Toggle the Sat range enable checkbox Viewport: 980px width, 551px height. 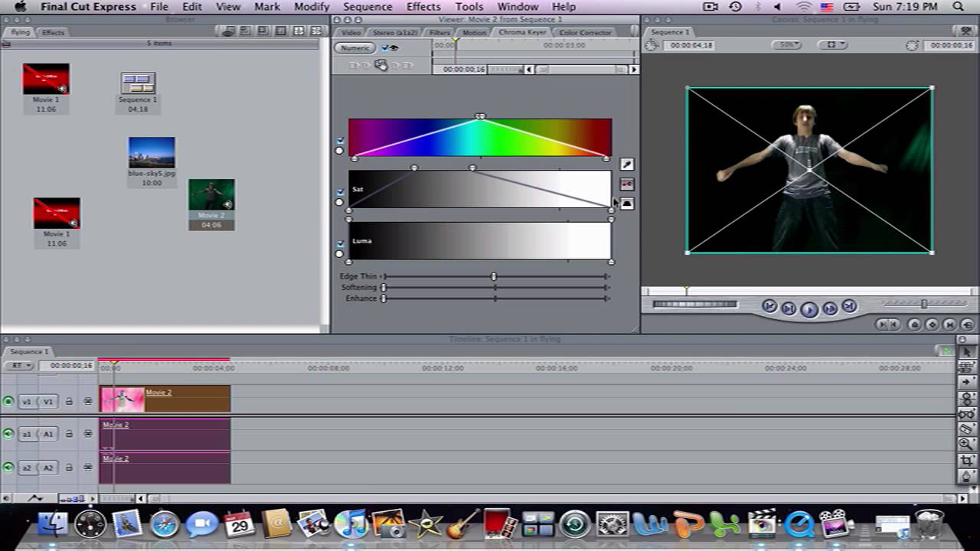tap(340, 191)
